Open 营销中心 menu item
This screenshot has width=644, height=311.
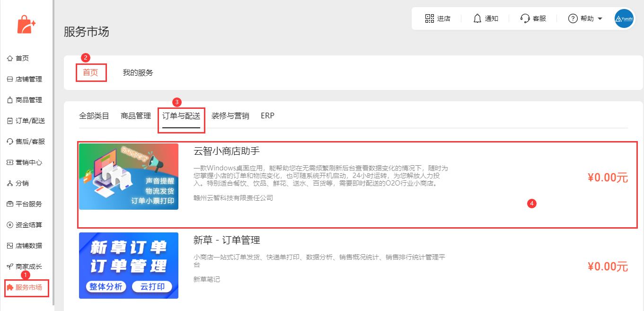pyautogui.click(x=29, y=162)
